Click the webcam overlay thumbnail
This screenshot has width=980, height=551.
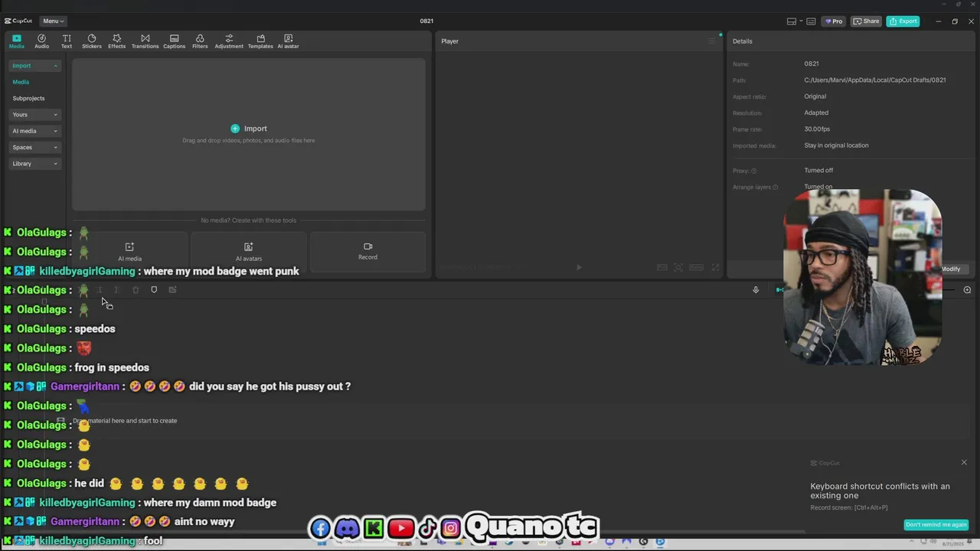pyautogui.click(x=863, y=277)
